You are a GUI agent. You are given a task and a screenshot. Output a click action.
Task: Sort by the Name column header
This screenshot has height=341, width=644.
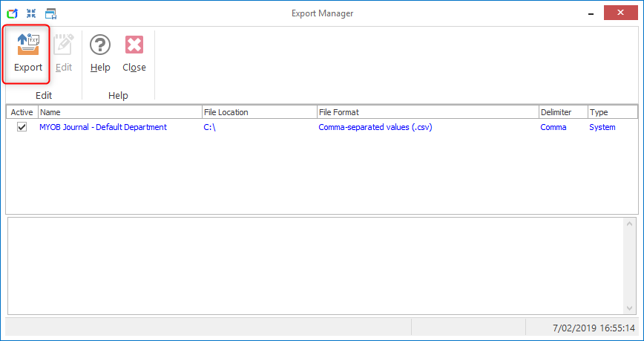tap(119, 112)
